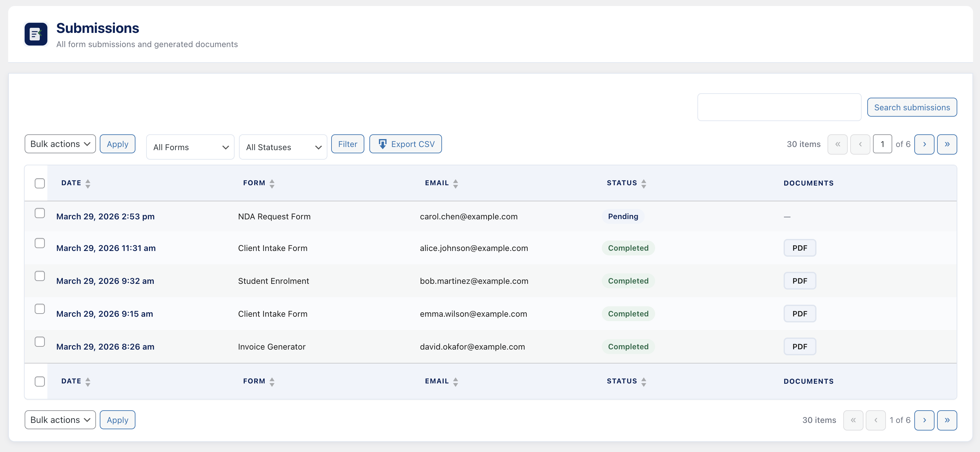Download the PDF for alice.johnson's submission
The image size is (980, 452).
pyautogui.click(x=800, y=247)
